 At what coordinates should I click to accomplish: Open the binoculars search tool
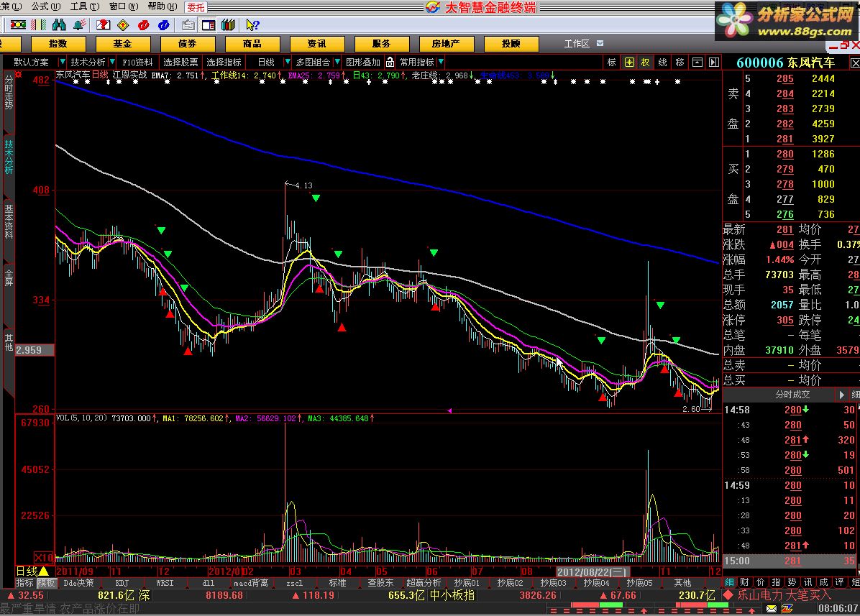click(59, 24)
